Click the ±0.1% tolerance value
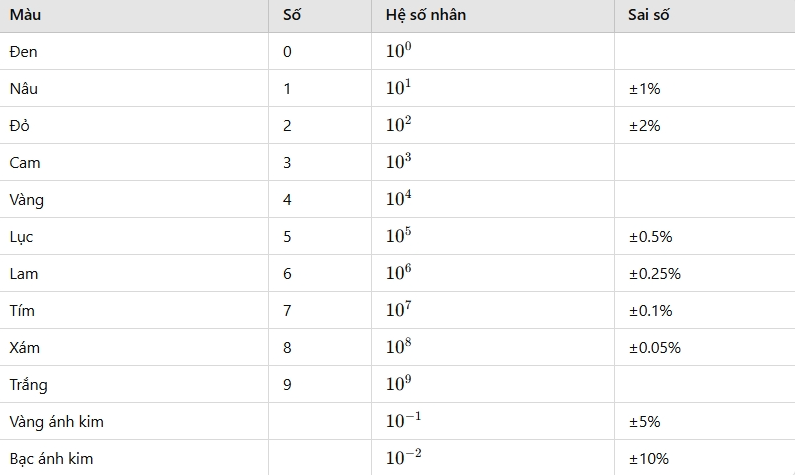The height and width of the screenshot is (475, 795). (650, 311)
